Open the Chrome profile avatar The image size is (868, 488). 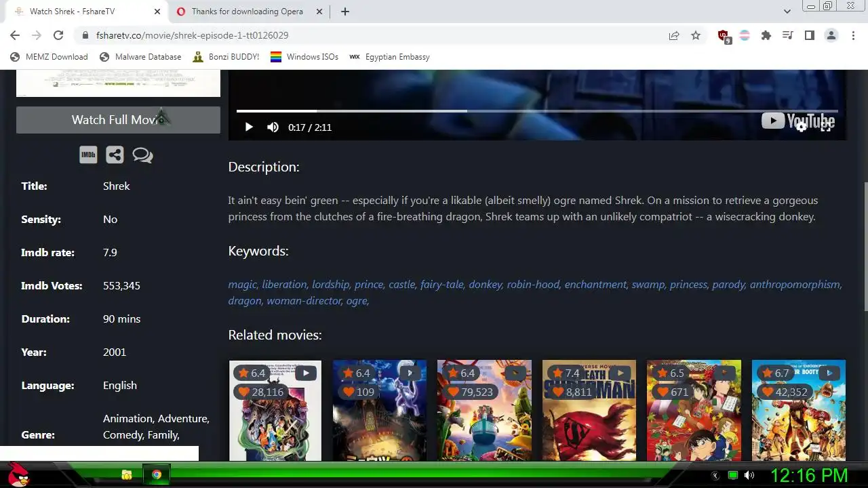click(x=831, y=35)
